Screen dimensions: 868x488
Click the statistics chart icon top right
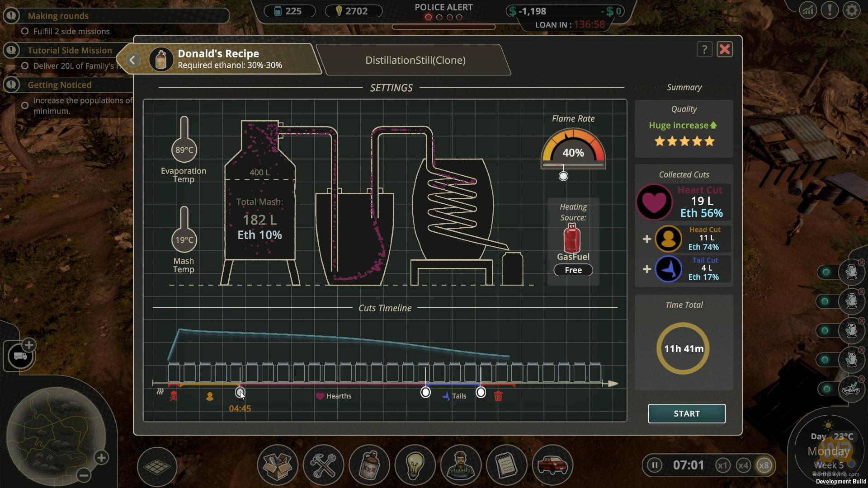point(807,10)
